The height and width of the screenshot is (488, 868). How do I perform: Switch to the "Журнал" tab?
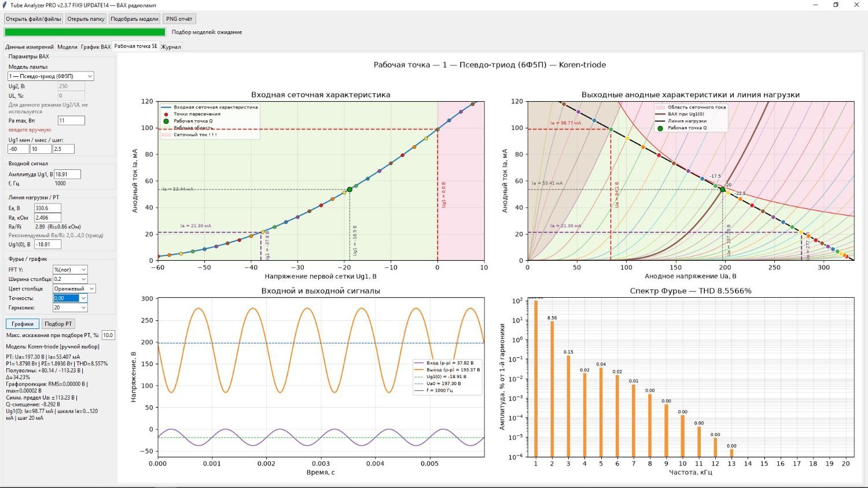(171, 47)
